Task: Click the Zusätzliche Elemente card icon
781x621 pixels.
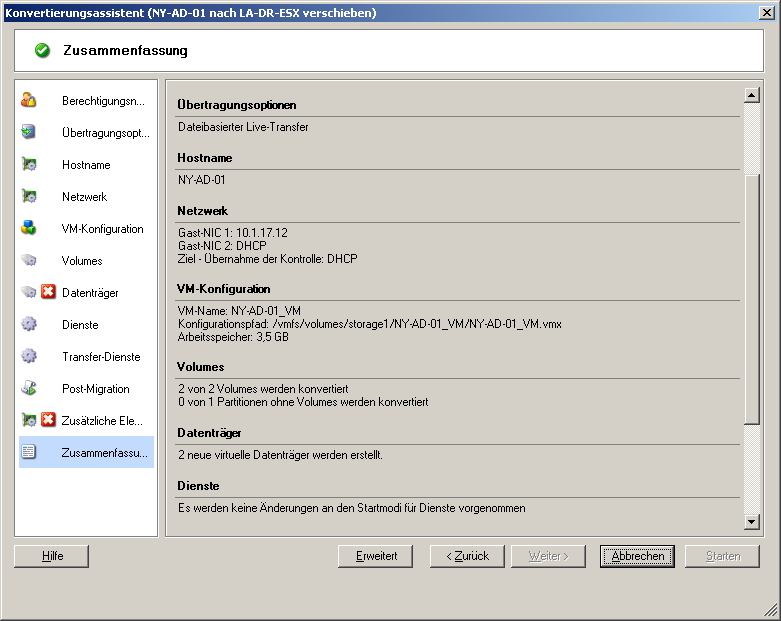Action: click(x=29, y=420)
